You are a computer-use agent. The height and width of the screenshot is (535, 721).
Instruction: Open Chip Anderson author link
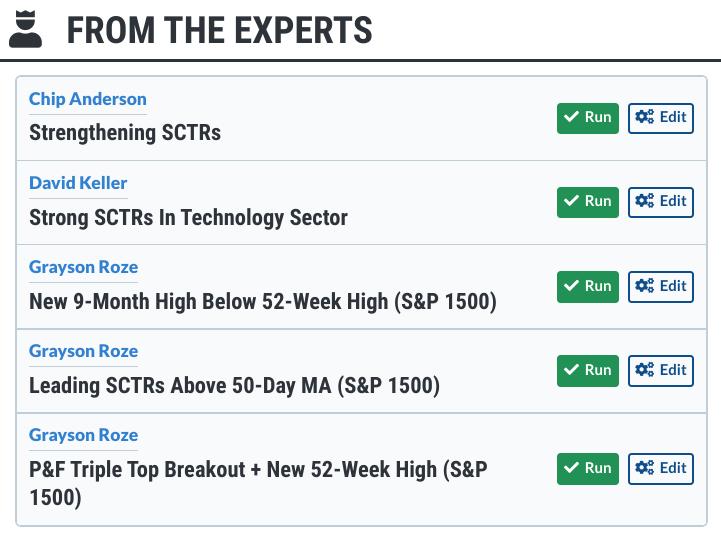pyautogui.click(x=88, y=99)
